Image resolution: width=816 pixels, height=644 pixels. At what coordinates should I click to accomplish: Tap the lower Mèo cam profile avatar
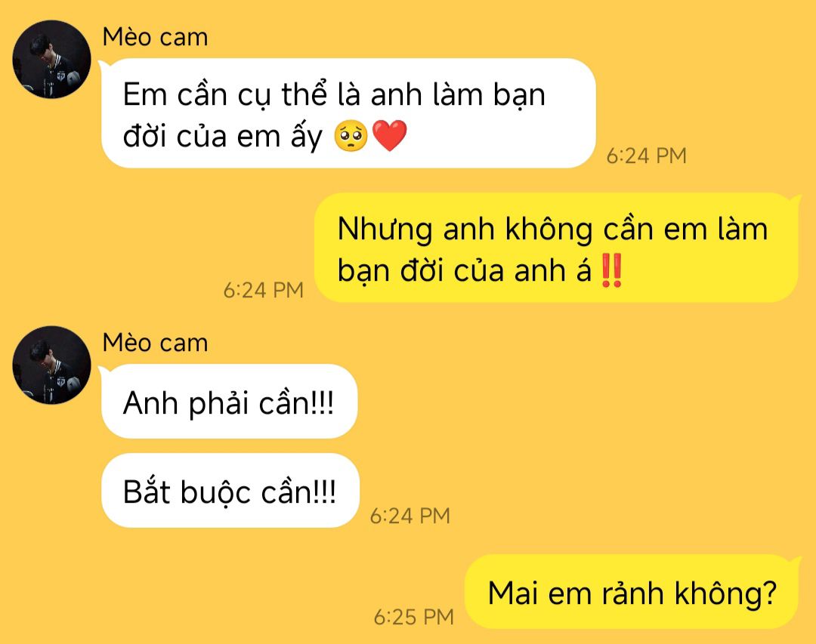click(x=51, y=365)
